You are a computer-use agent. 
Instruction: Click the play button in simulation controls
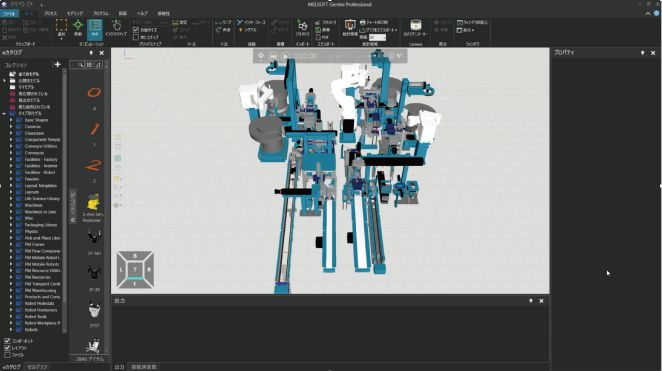(286, 56)
